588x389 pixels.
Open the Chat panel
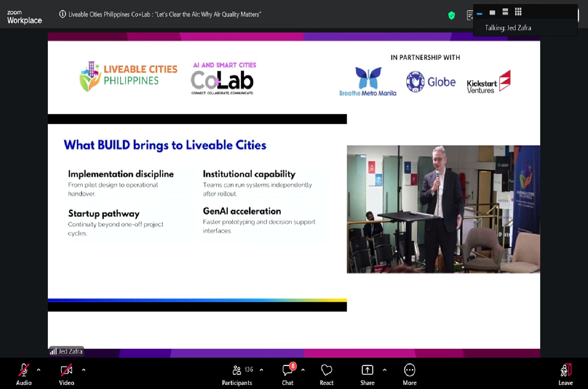coord(287,370)
